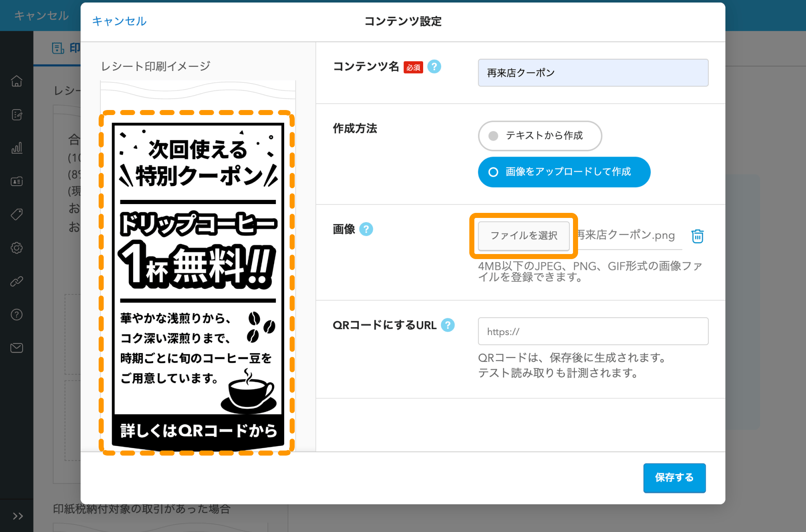
Task: Click the home icon in the sidebar
Action: (17, 81)
